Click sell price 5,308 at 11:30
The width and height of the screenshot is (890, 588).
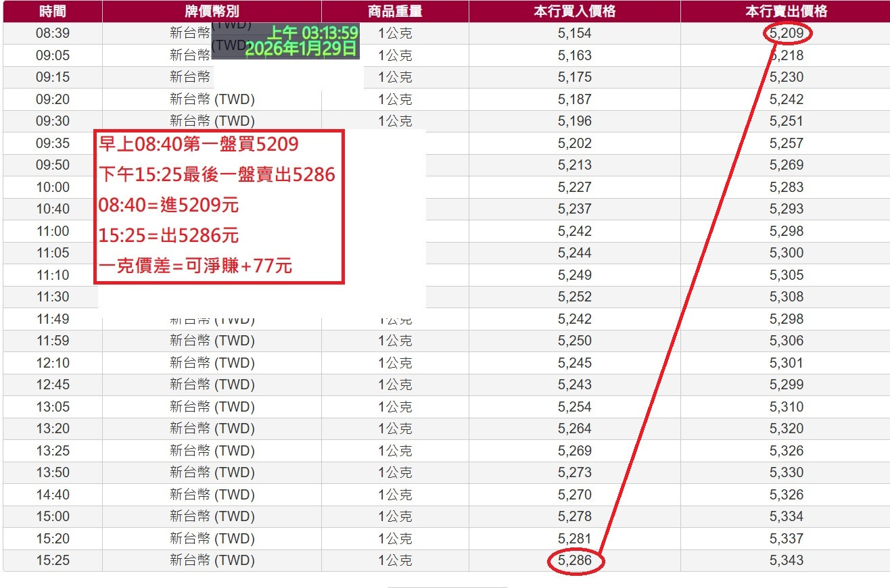787,297
